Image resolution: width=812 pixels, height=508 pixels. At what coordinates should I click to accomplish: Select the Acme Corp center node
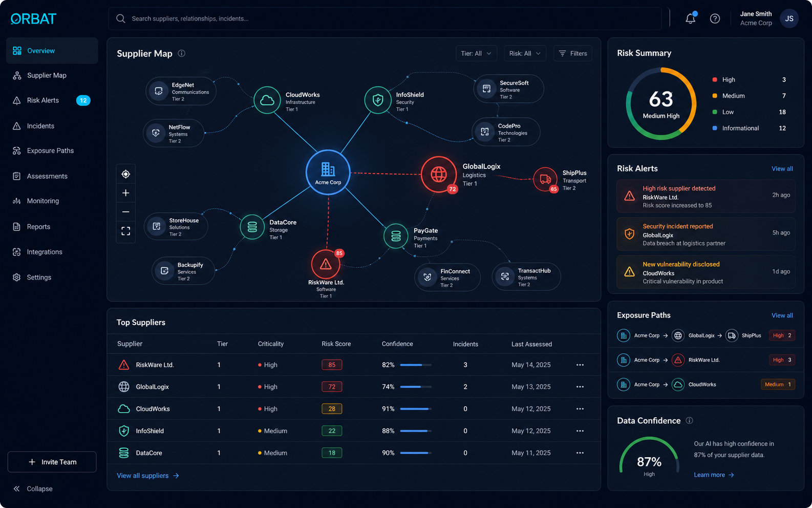coord(328,172)
